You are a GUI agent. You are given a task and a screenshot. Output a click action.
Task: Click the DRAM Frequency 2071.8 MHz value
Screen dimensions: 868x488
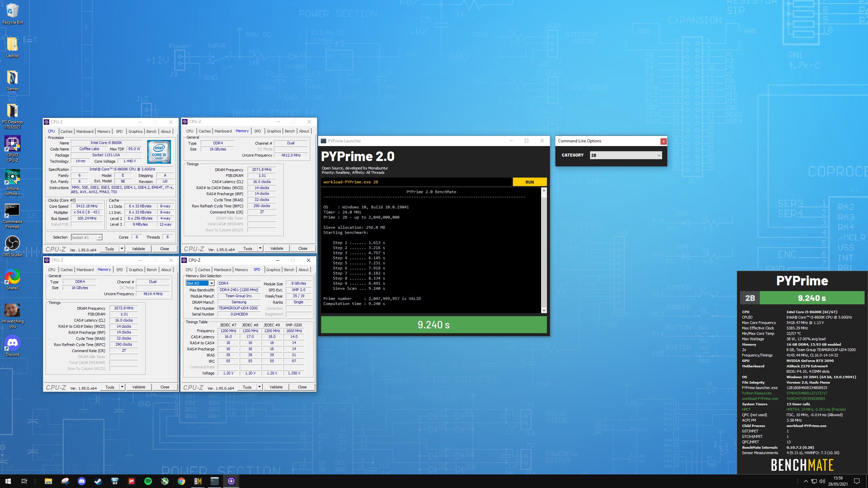(x=262, y=169)
